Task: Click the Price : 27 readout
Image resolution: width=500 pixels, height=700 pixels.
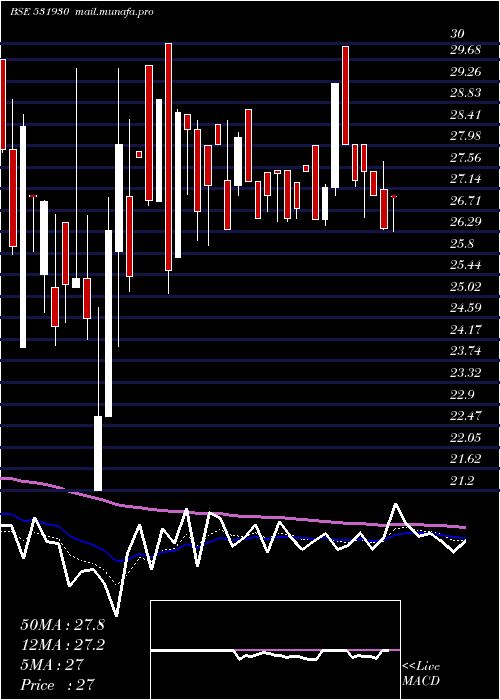Action: tap(58, 685)
